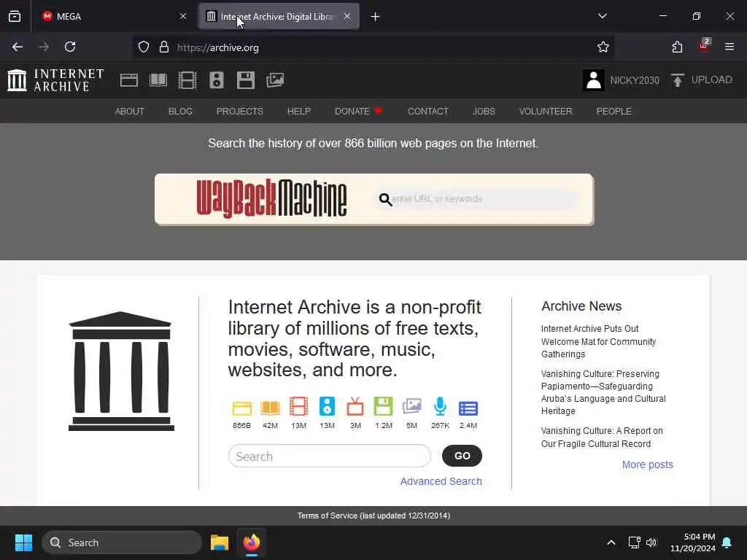Open the CONTACT menu item
This screenshot has width=747, height=560.
click(428, 112)
